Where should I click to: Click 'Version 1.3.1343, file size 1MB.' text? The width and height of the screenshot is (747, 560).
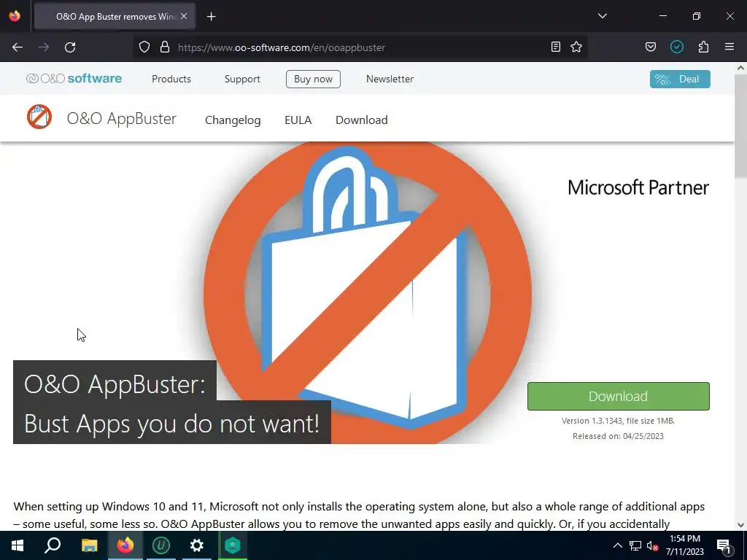pyautogui.click(x=618, y=421)
